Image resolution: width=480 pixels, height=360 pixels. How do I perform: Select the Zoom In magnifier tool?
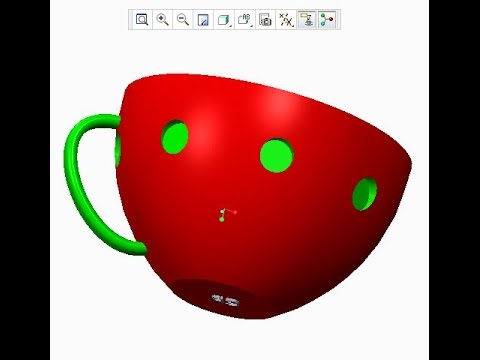(162, 20)
